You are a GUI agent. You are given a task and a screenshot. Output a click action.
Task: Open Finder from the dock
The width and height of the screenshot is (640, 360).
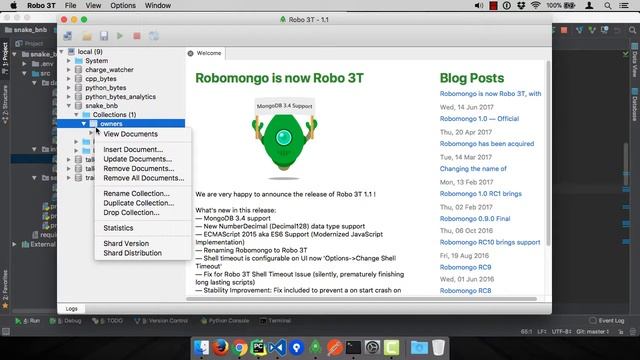tap(202, 348)
